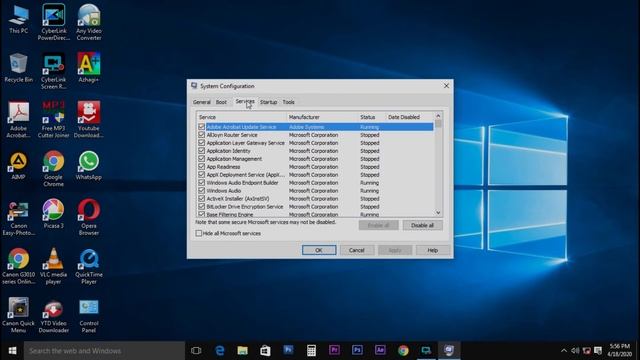Select Youtube Downloader desktop icon
The width and height of the screenshot is (640, 360).
click(89, 120)
